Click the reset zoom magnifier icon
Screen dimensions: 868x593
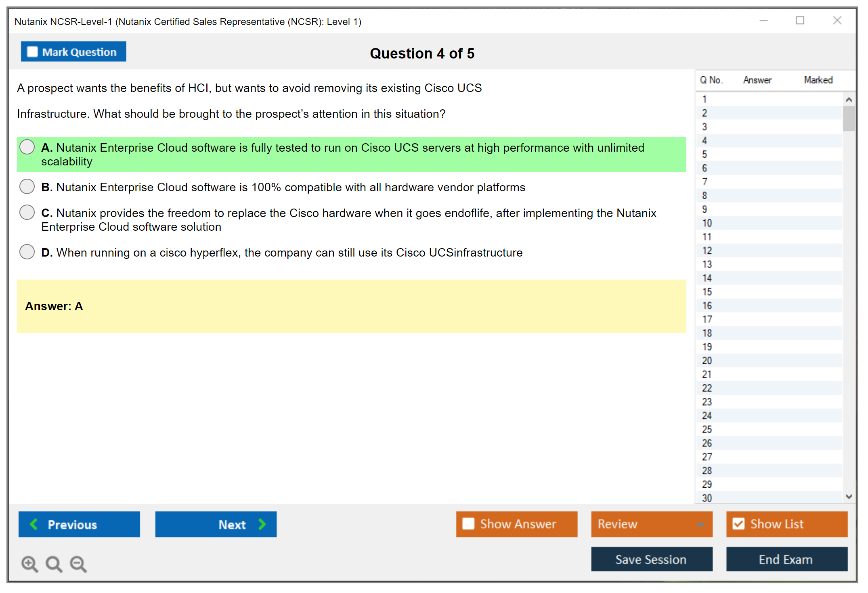tap(54, 564)
